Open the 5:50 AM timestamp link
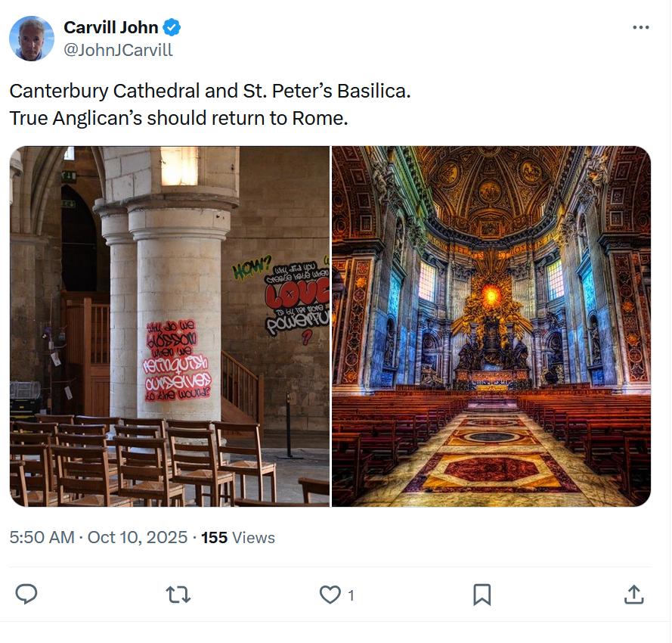672x643 pixels. click(42, 537)
